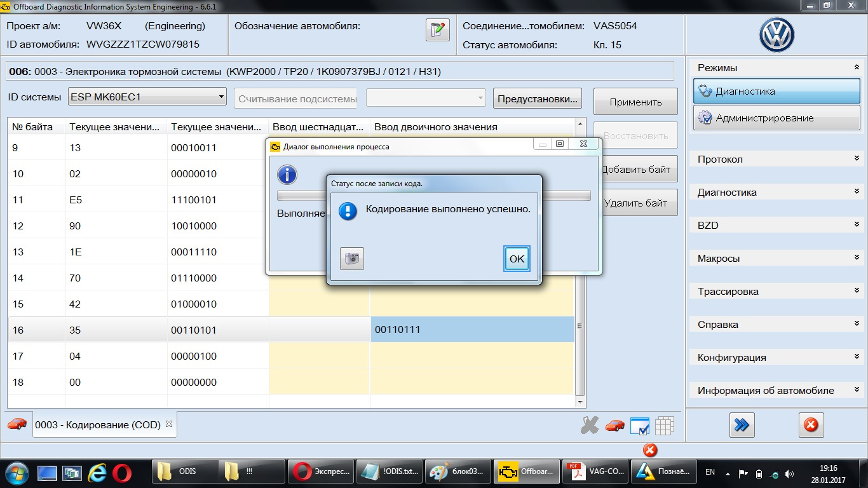This screenshot has height=488, width=868.
Task: Click the show desktop monitor icon in the taskbar
Action: [x=47, y=473]
